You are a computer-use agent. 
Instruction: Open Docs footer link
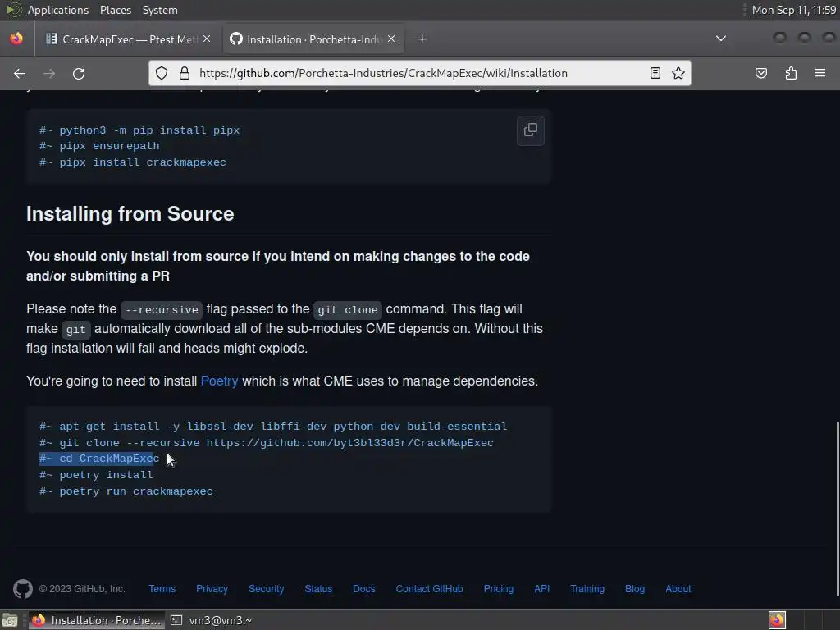(x=363, y=589)
